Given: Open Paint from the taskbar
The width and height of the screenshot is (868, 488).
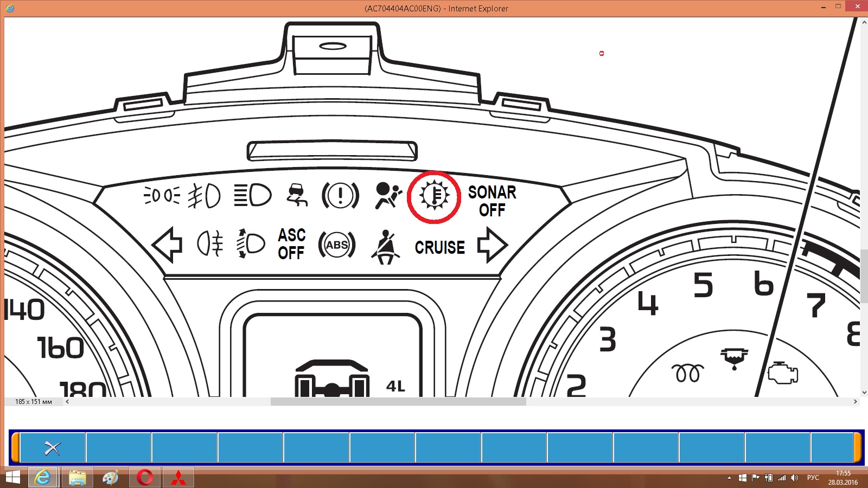Looking at the screenshot, I should click(x=111, y=478).
